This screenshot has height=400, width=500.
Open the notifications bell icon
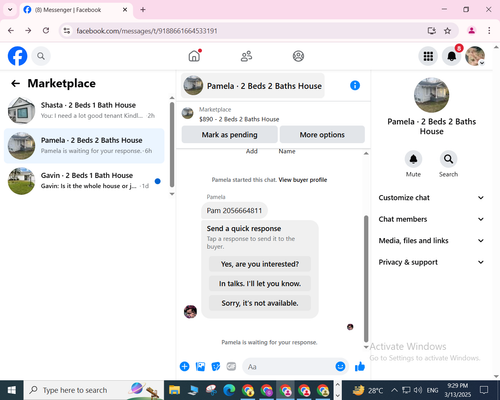pos(452,56)
